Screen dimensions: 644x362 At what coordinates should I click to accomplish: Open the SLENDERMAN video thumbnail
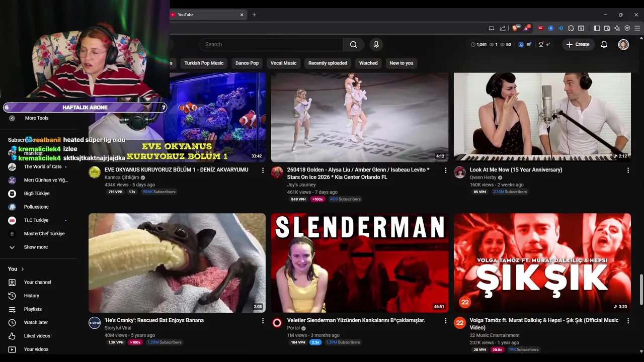(360, 263)
